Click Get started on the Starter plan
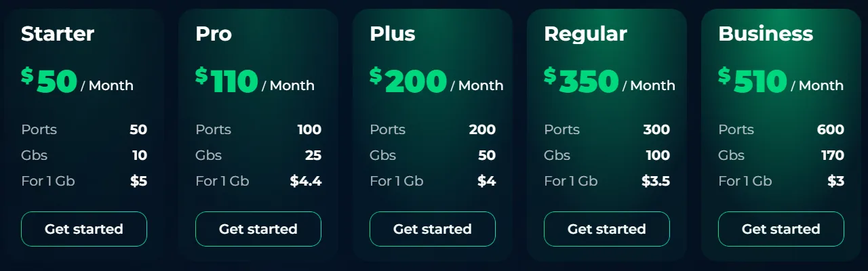Viewport: 868px width, 271px height. click(x=84, y=229)
